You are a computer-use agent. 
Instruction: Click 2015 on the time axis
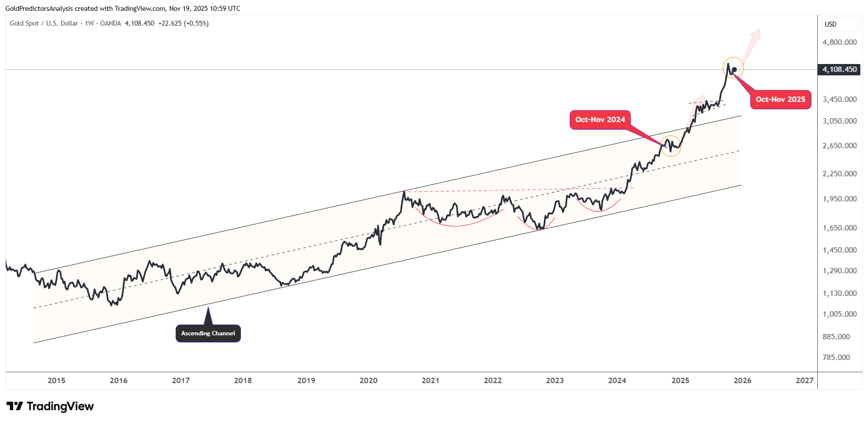(57, 380)
